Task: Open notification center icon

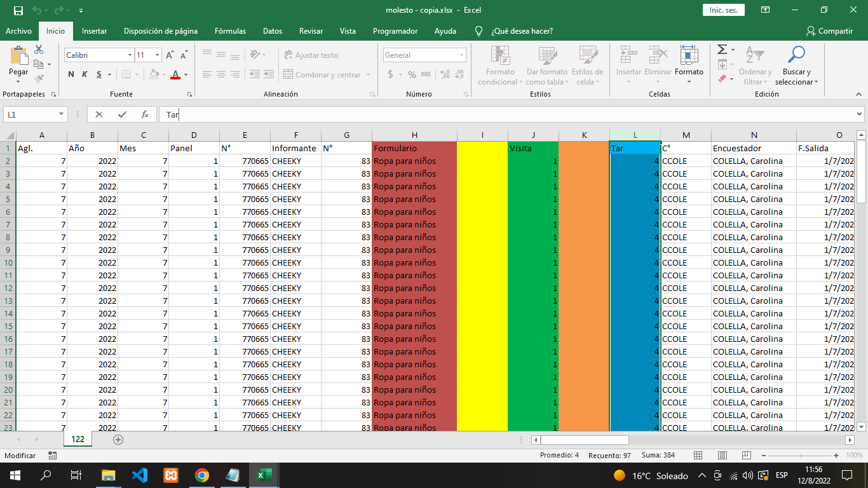Action: [846, 475]
